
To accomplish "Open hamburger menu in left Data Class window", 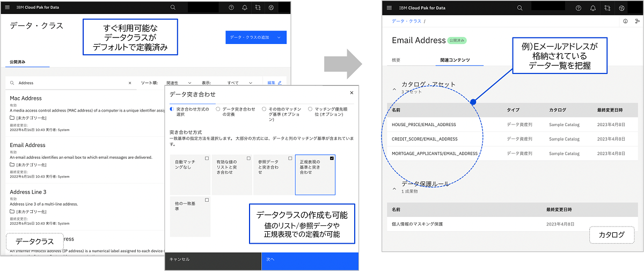I will (x=7, y=8).
